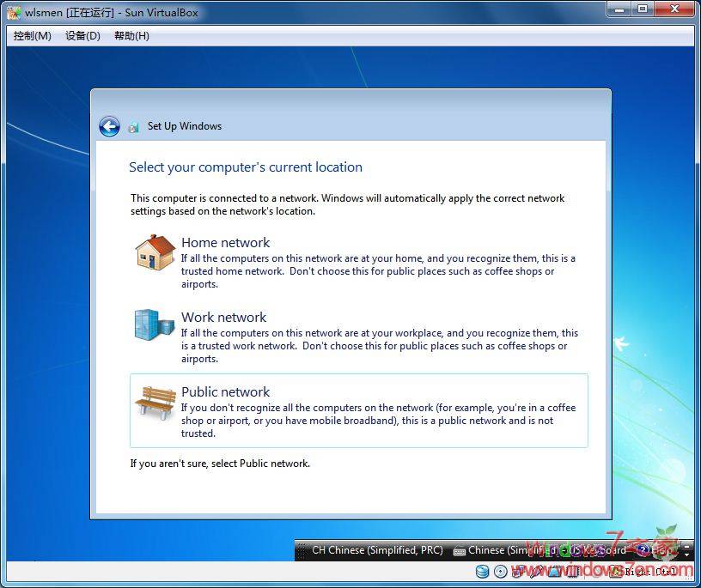701x588 pixels.
Task: Select the Home network location
Action: [x=226, y=242]
